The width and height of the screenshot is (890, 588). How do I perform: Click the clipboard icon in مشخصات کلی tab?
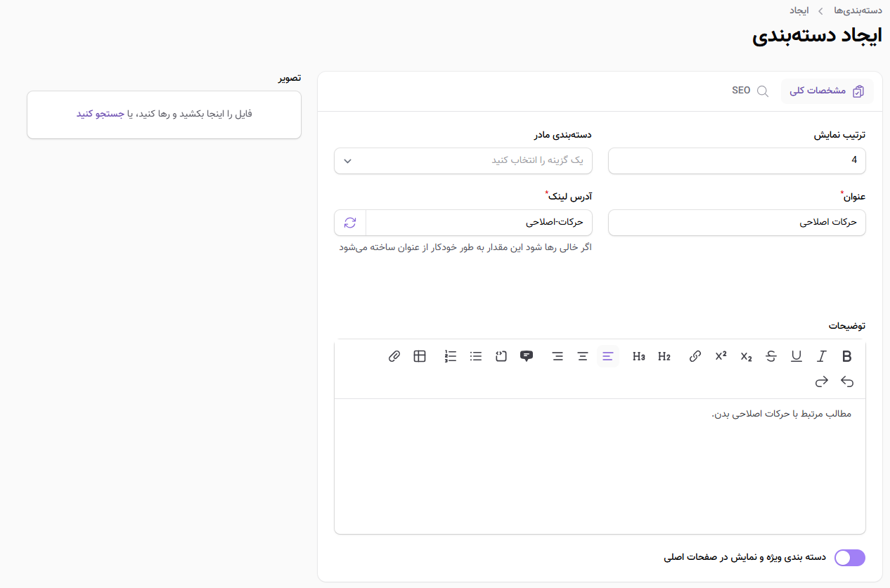point(858,91)
